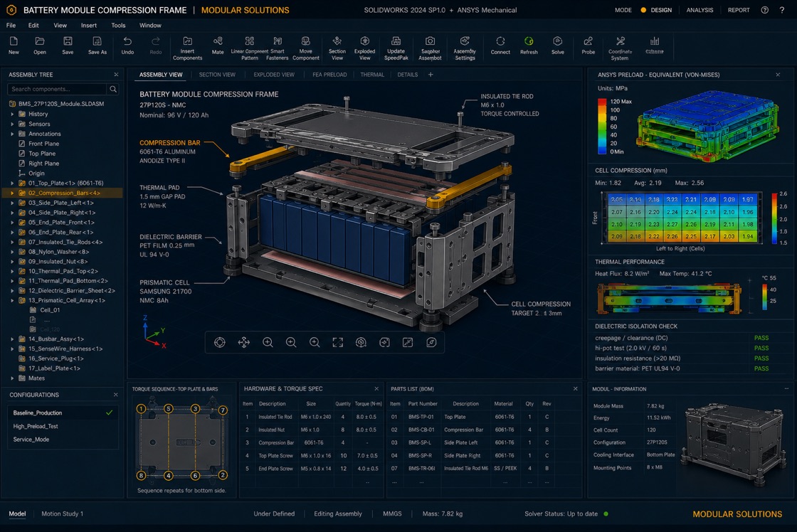The width and height of the screenshot is (797, 532).
Task: Close the Hardware & Torque Spec panel
Action: click(x=376, y=389)
